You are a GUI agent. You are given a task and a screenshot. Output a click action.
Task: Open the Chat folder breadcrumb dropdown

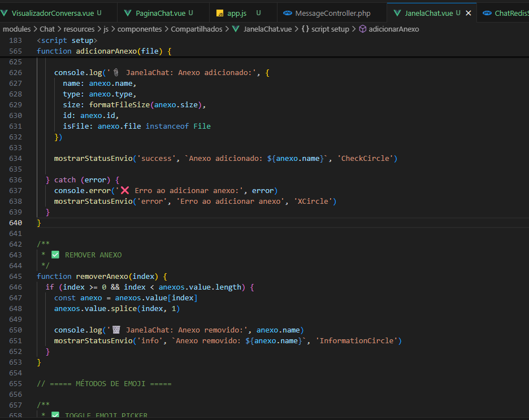[x=47, y=29]
